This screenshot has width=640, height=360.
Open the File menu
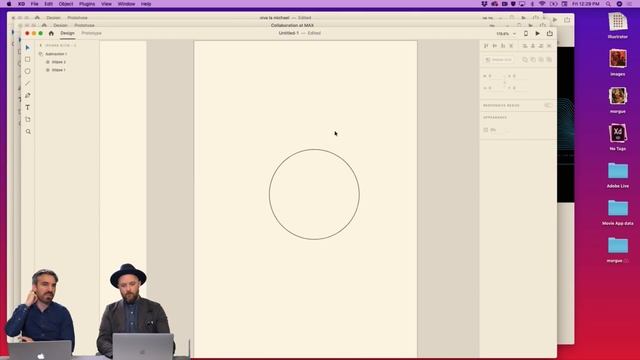tap(35, 4)
